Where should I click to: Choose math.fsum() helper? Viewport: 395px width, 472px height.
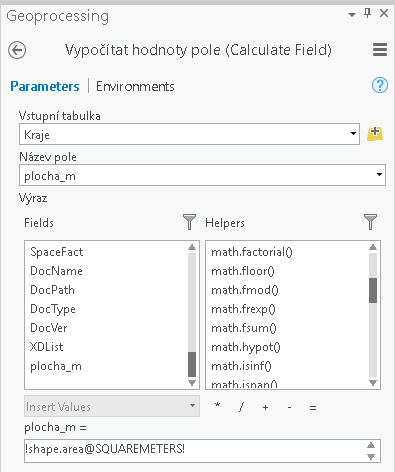[244, 328]
